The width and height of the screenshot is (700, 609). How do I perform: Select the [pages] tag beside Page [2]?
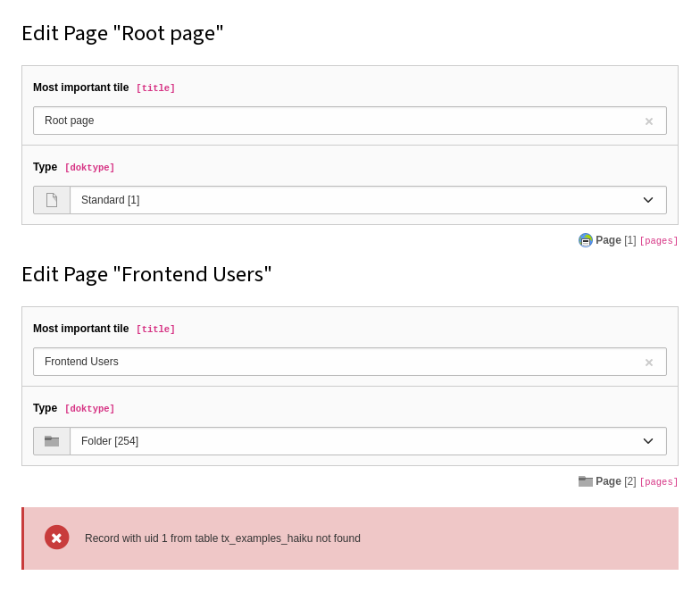659,482
